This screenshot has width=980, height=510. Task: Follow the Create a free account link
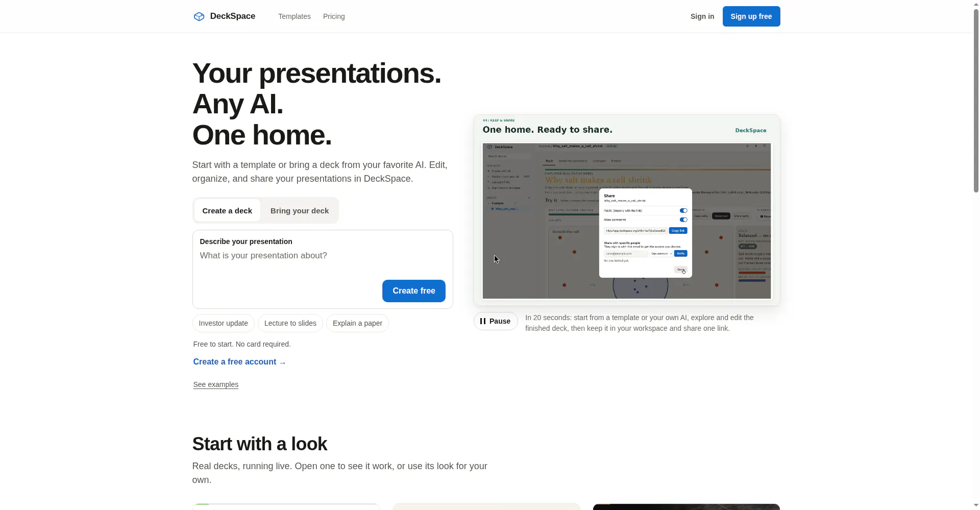point(239,362)
